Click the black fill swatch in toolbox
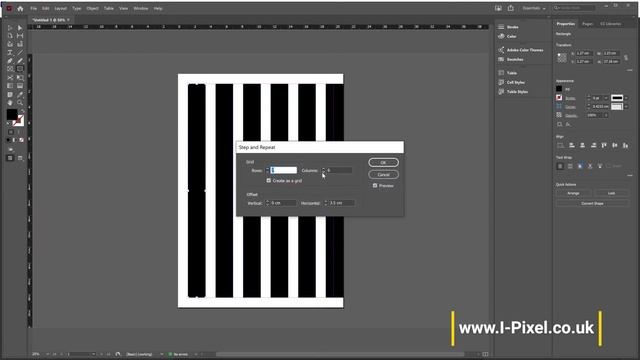Screen dimensions: 640x360 (12, 115)
